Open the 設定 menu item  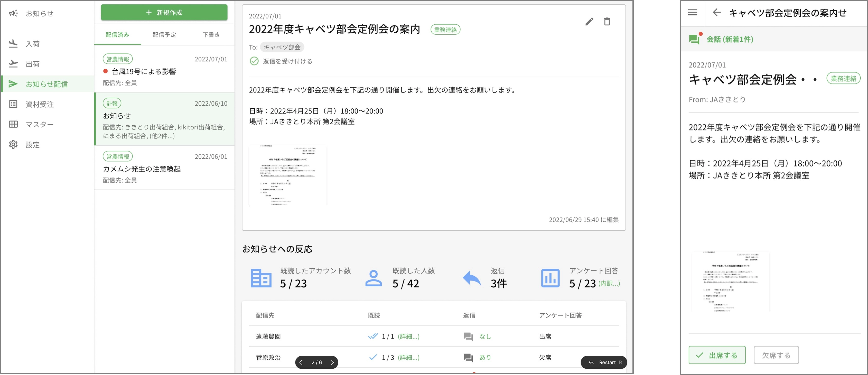point(47,145)
